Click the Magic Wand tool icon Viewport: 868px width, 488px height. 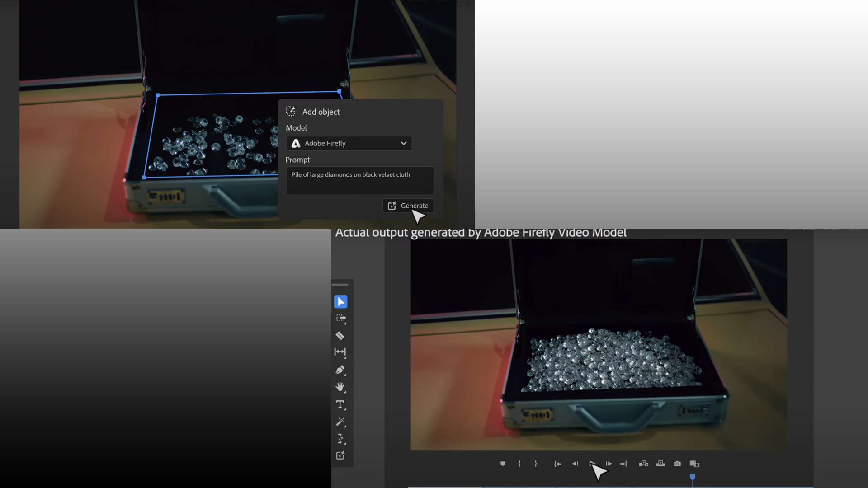click(x=340, y=422)
